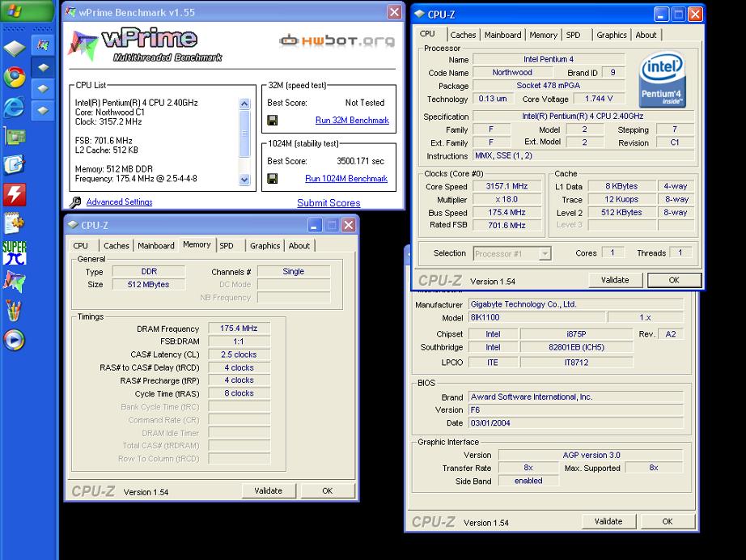The width and height of the screenshot is (746, 560).
Task: Open Processor #1 selection dropdown
Action: click(x=545, y=253)
